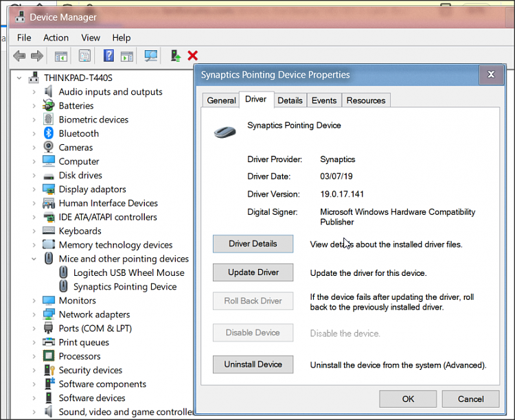Click the Update driver toolbar icon
Viewport: 515px width, 420px height.
coord(176,56)
